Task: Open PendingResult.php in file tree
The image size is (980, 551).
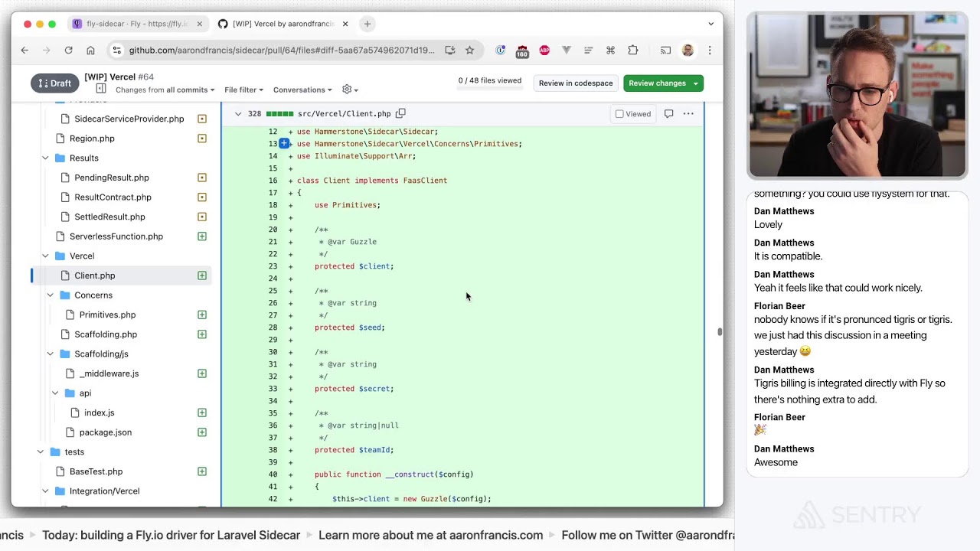Action: [112, 178]
